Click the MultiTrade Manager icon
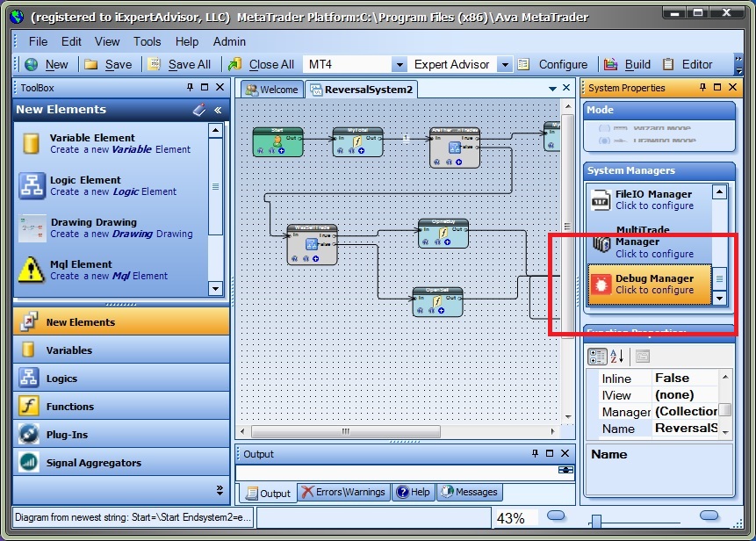The image size is (756, 541). [601, 244]
